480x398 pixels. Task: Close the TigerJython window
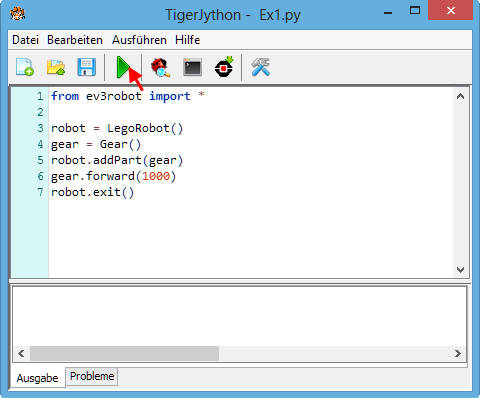pyautogui.click(x=451, y=11)
